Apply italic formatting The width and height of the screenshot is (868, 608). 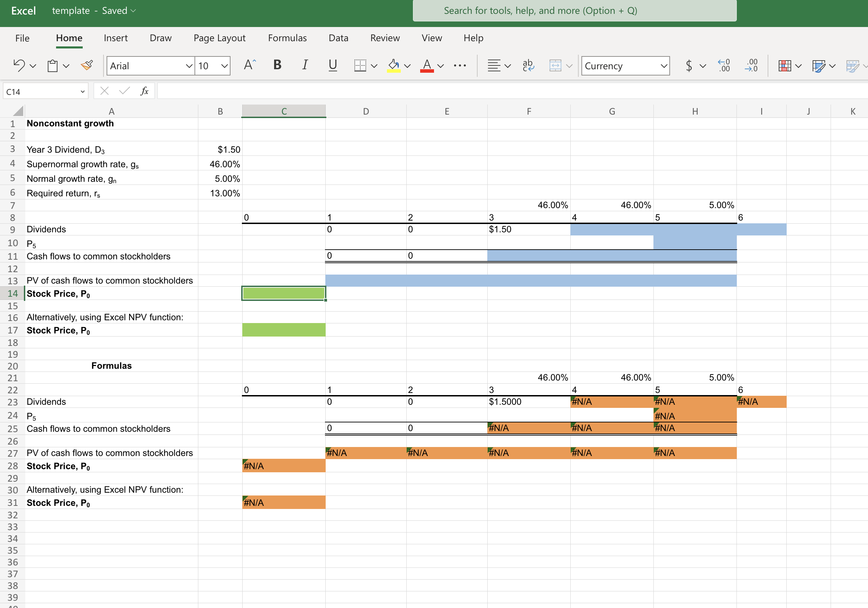click(x=305, y=65)
